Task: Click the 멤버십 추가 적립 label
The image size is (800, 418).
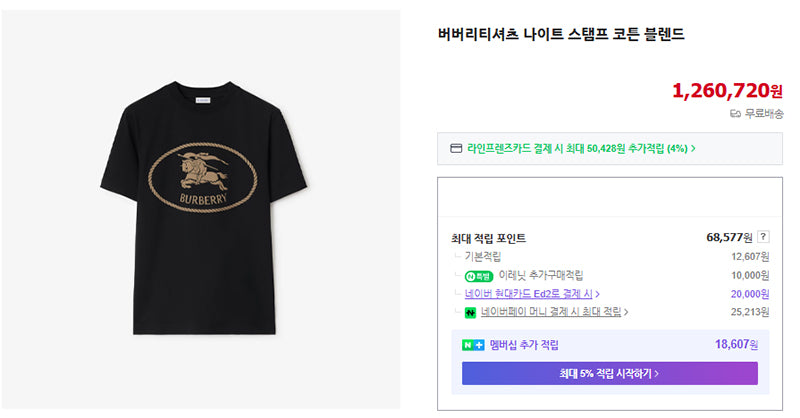Action: (x=524, y=345)
